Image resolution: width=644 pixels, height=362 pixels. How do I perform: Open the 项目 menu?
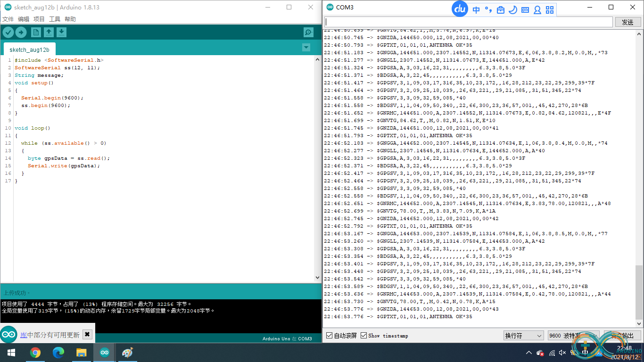[x=39, y=19]
